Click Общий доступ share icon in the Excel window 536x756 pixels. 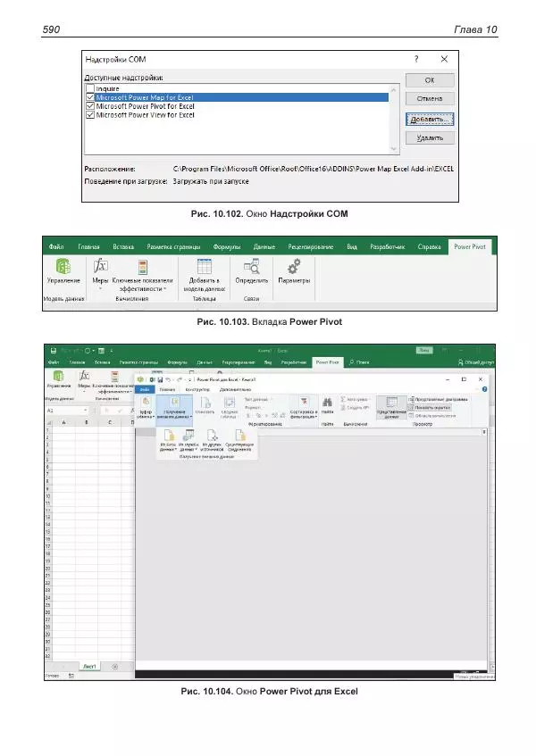460,362
